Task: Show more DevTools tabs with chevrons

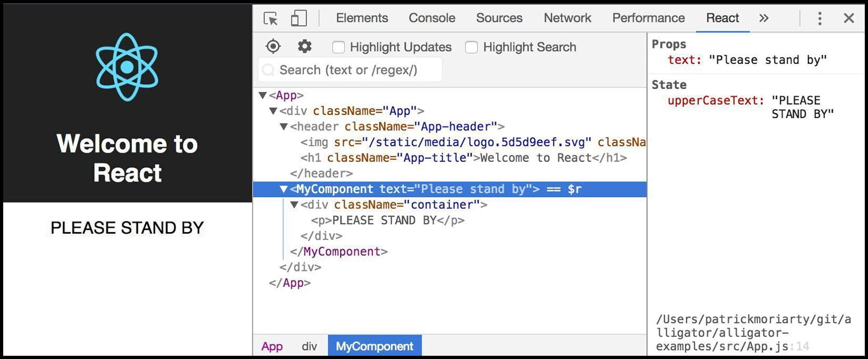Action: (764, 18)
